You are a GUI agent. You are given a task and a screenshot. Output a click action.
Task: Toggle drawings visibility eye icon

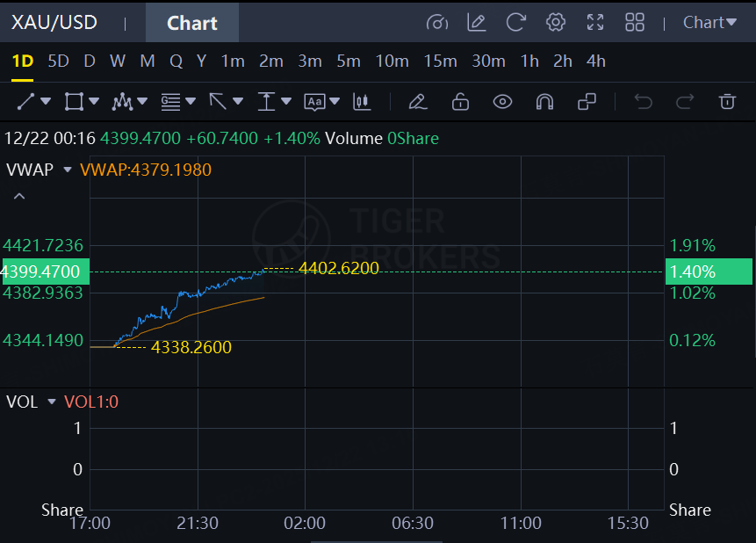point(502,102)
